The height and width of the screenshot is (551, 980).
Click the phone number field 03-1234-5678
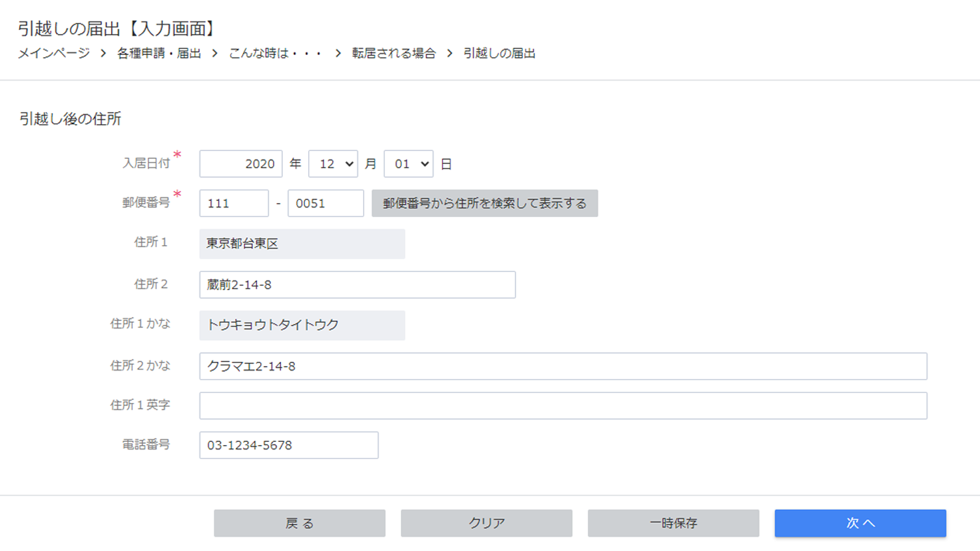tap(288, 445)
